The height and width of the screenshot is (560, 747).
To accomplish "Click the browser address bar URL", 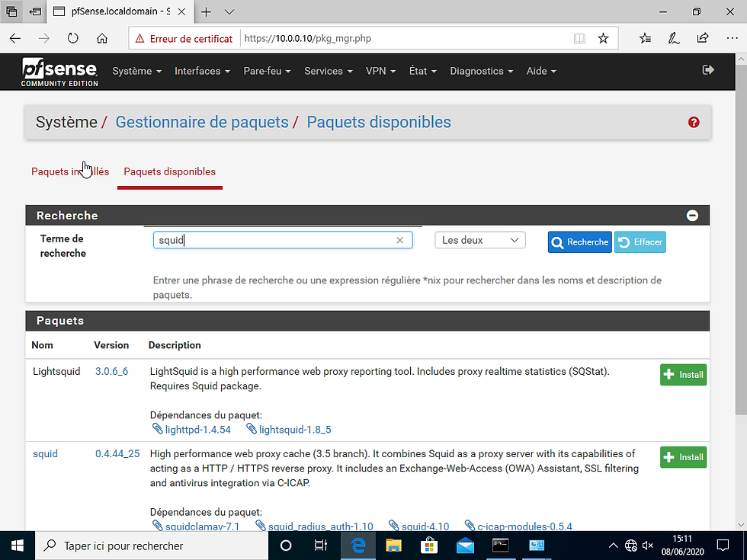I will [x=308, y=39].
